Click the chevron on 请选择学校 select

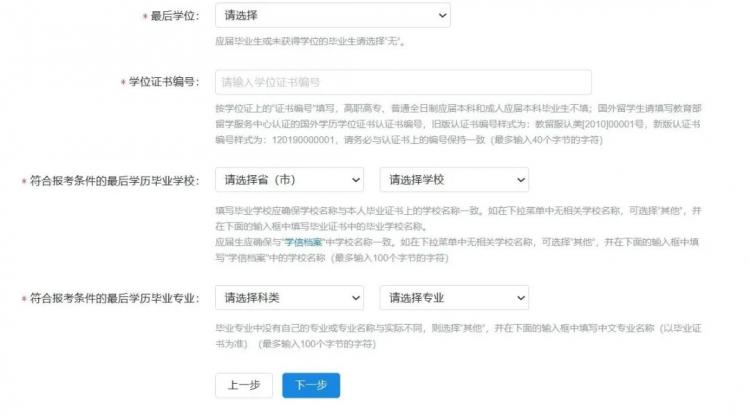point(519,180)
